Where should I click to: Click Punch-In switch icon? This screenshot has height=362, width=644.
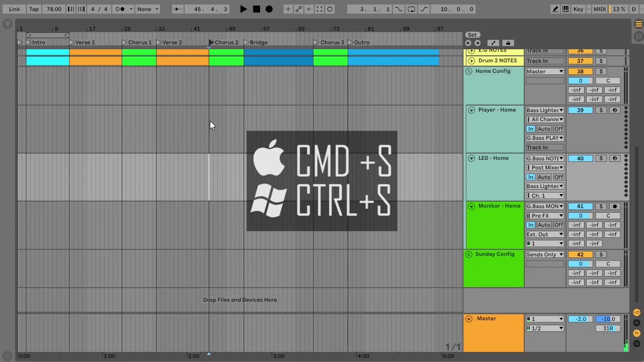point(399,9)
